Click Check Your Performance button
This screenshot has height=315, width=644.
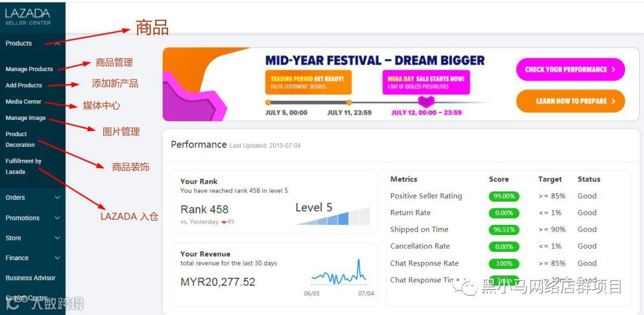click(571, 69)
